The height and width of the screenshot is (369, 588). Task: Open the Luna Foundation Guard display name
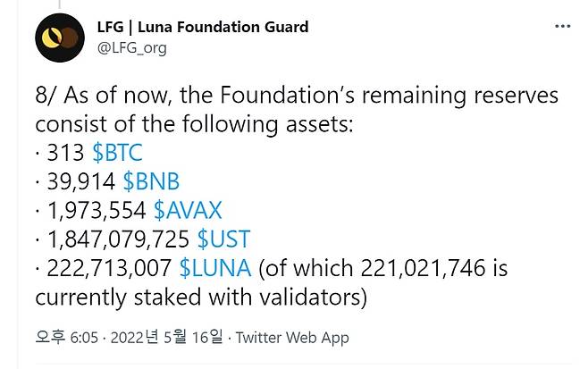click(203, 27)
